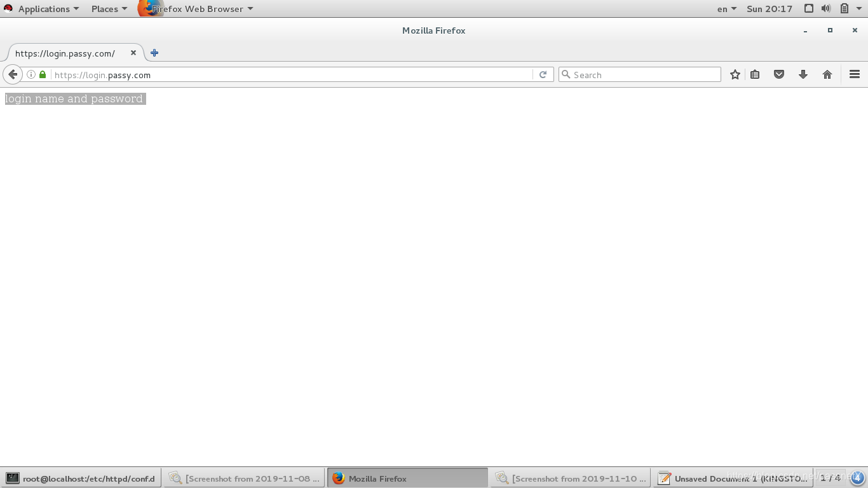Select Mozilla Firefox taskbar button
This screenshot has height=488, width=868.
point(407,478)
